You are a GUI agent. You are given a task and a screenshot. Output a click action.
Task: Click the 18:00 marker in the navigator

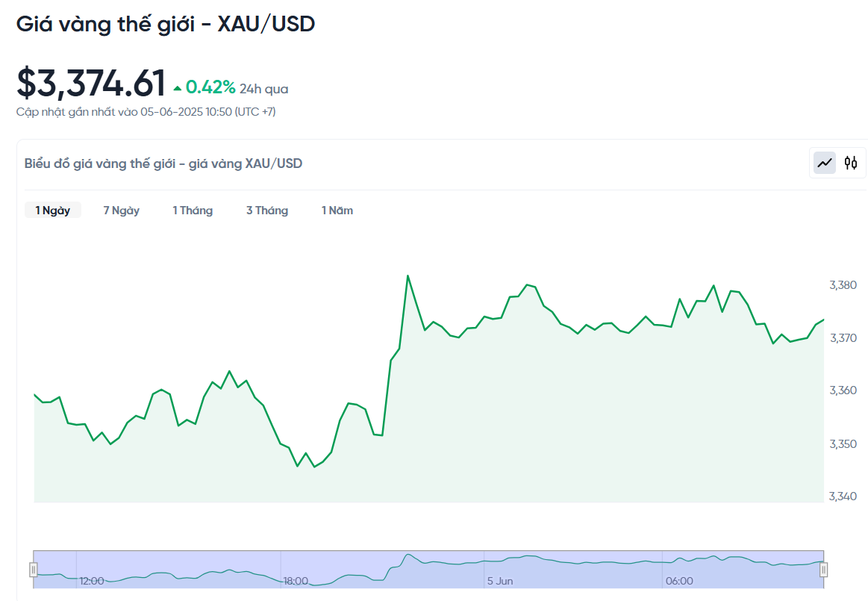[x=296, y=581]
